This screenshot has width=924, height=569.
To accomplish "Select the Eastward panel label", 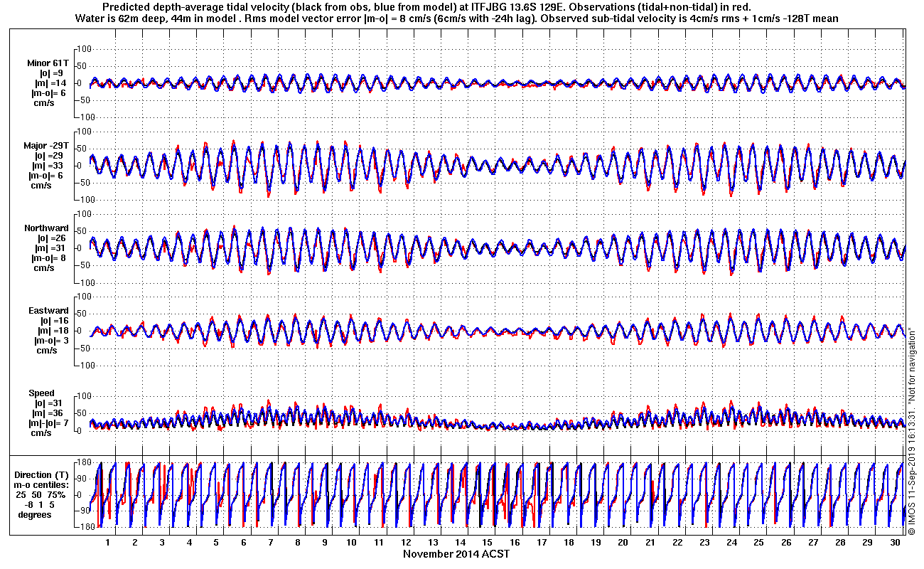I will tap(48, 311).
